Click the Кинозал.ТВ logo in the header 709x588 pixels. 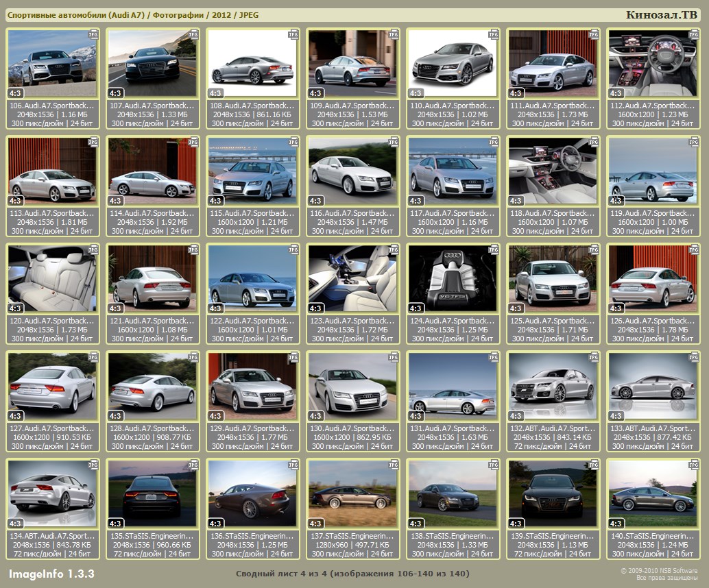(662, 15)
